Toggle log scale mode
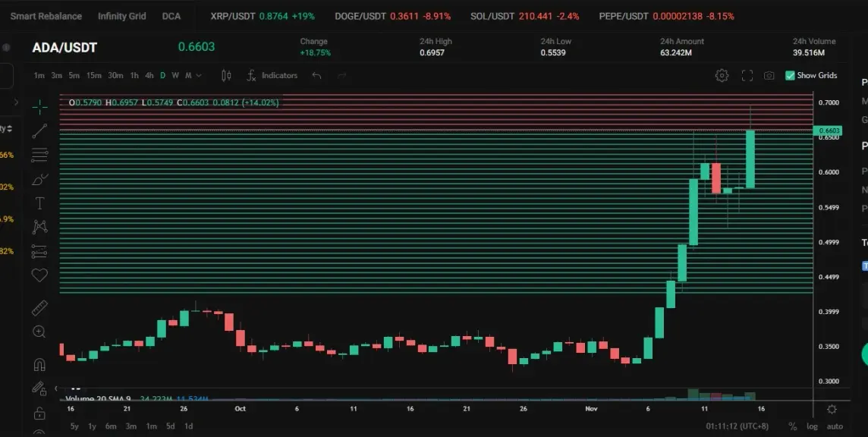The image size is (868, 437). tap(812, 426)
